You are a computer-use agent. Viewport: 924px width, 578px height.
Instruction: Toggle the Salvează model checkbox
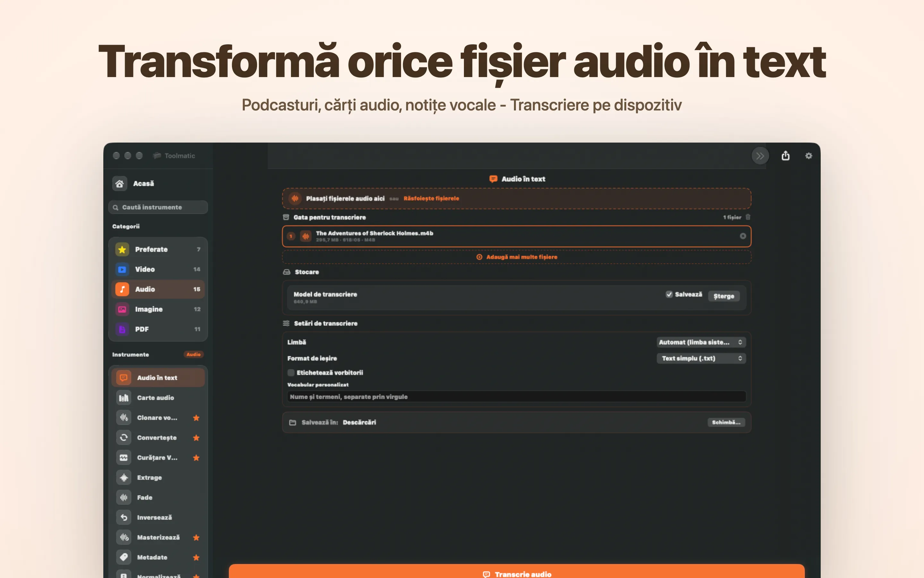[x=669, y=294]
